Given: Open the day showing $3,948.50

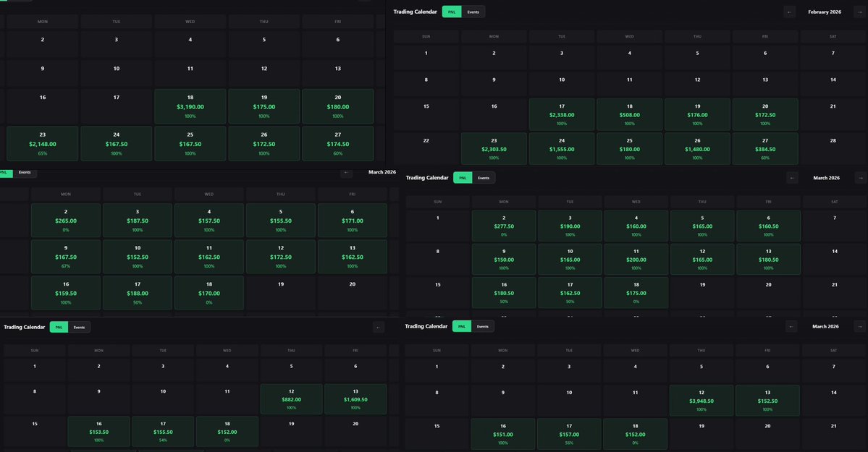Looking at the screenshot, I should pos(701,401).
